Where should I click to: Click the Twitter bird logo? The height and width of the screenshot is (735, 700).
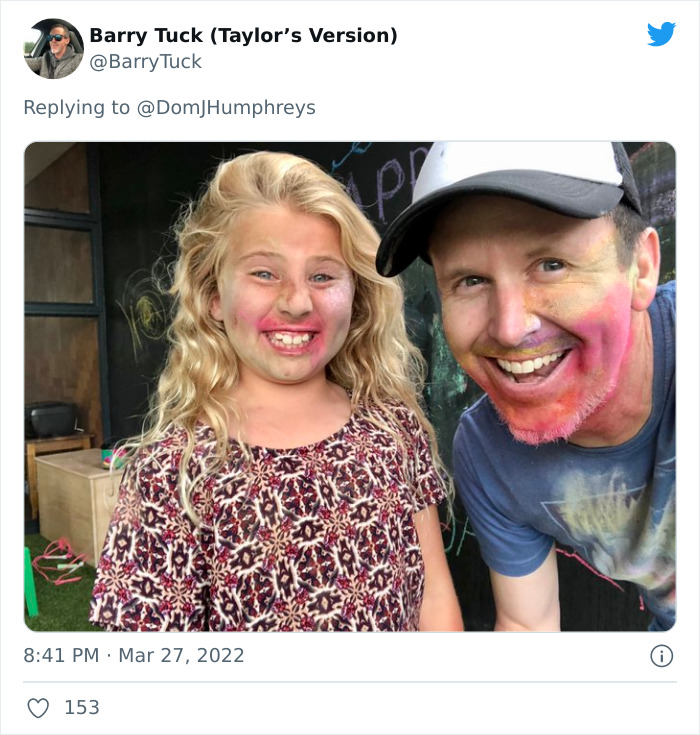(661, 34)
